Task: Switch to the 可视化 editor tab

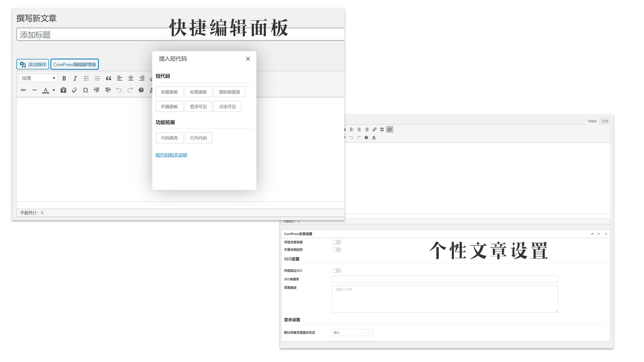Action: point(592,121)
